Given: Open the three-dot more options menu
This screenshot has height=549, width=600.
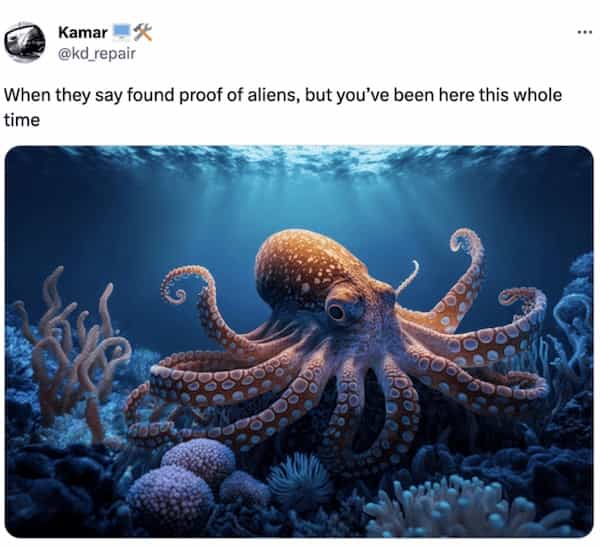Looking at the screenshot, I should tap(585, 33).
